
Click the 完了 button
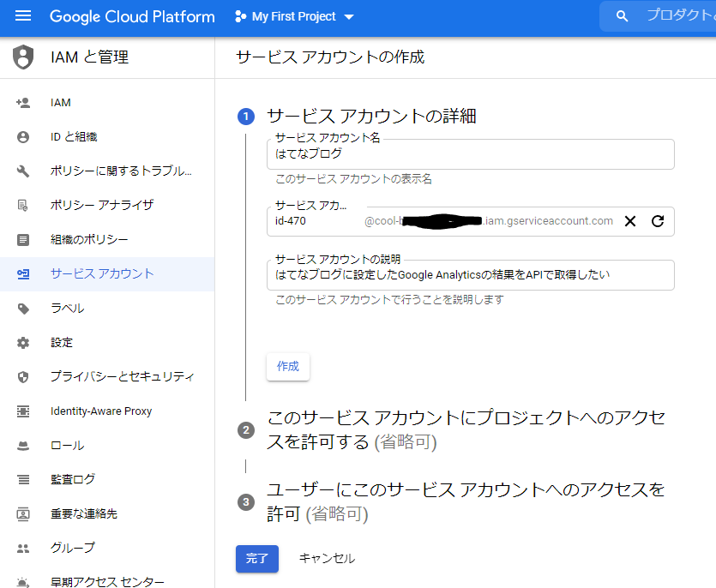257,559
